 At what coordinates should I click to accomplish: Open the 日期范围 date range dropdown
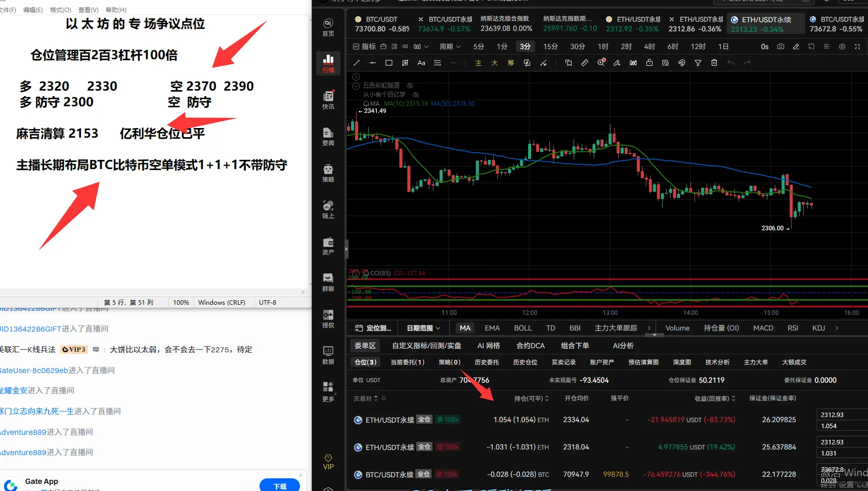coord(423,328)
